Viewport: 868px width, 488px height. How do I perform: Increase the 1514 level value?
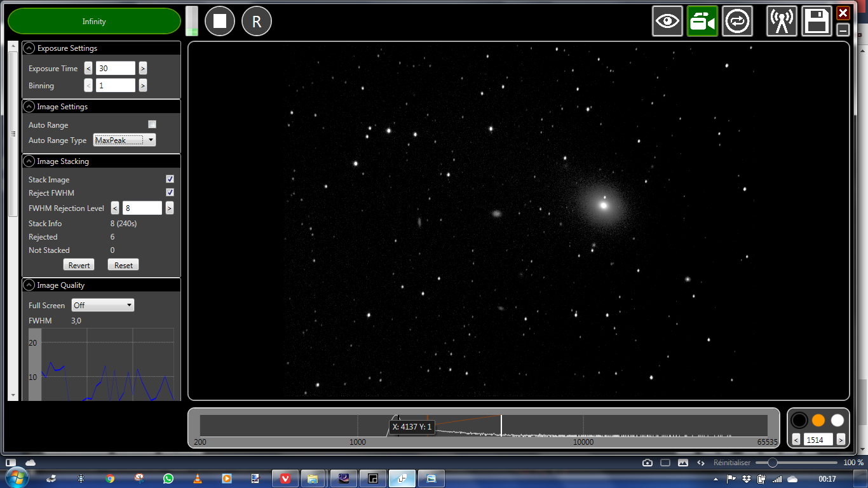point(841,439)
